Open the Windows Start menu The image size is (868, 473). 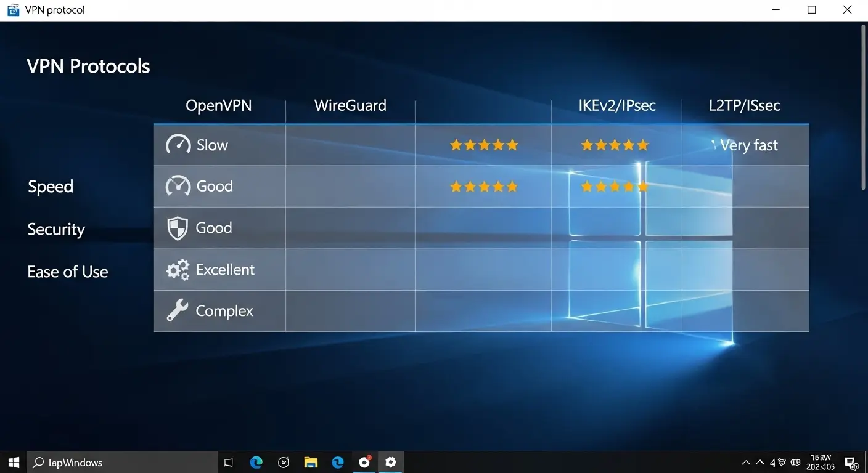pyautogui.click(x=14, y=462)
